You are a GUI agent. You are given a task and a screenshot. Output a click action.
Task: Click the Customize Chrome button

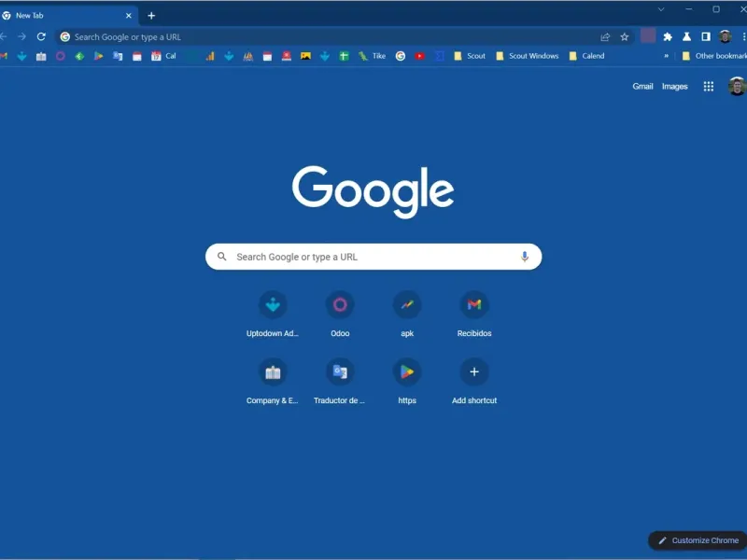tap(698, 540)
